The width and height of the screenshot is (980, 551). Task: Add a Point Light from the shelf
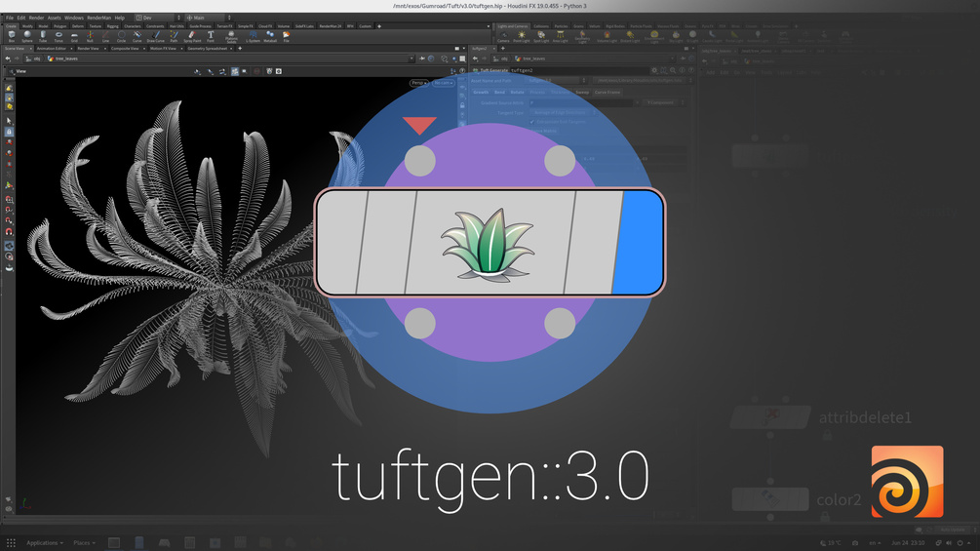point(522,37)
